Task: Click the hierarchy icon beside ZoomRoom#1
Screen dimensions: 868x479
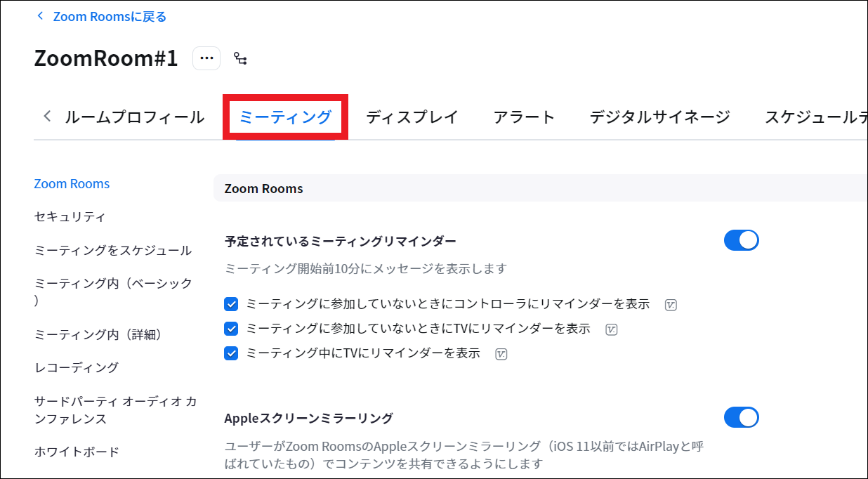Action: pos(240,59)
